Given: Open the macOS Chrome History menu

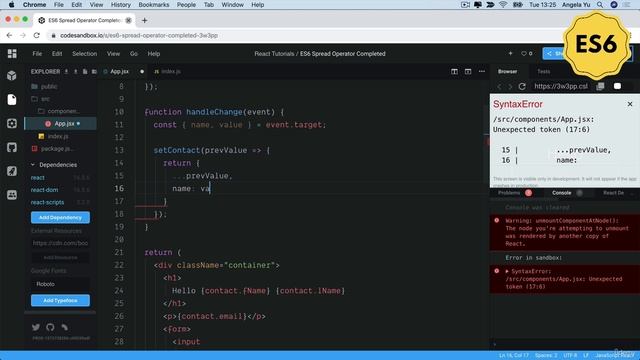Looking at the screenshot, I should 120,5.
